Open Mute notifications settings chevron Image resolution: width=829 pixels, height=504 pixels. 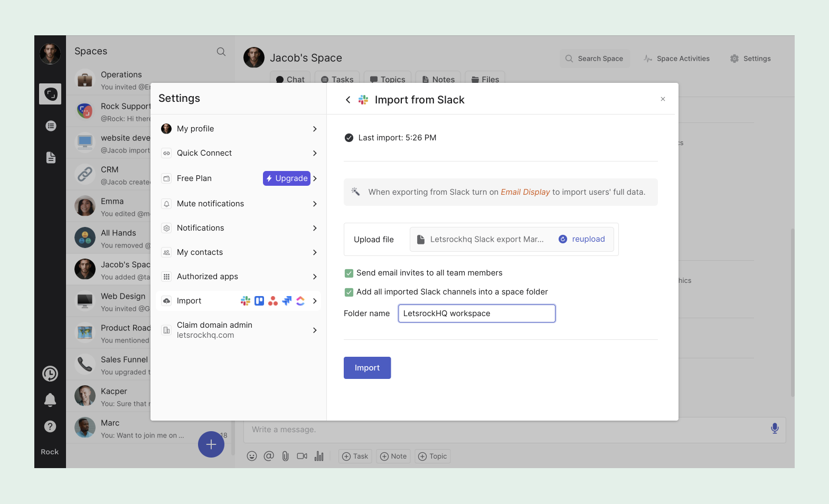[x=315, y=204]
